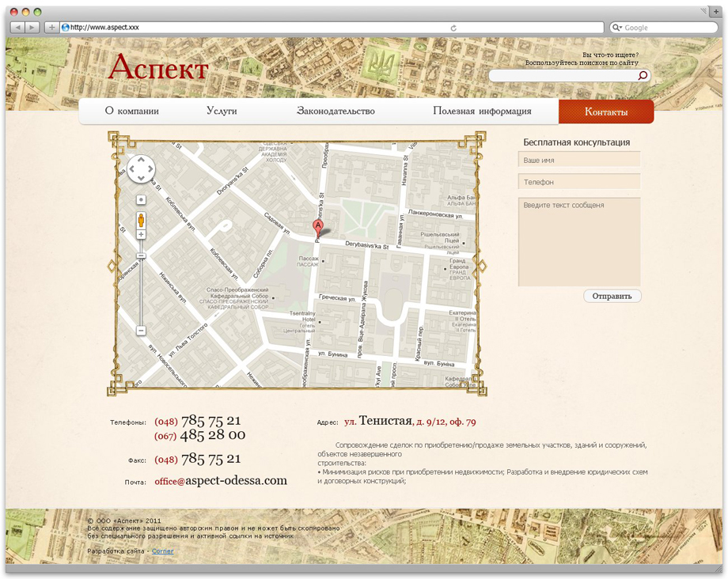
Task: Open new tab with plus icon
Action: pos(716,12)
